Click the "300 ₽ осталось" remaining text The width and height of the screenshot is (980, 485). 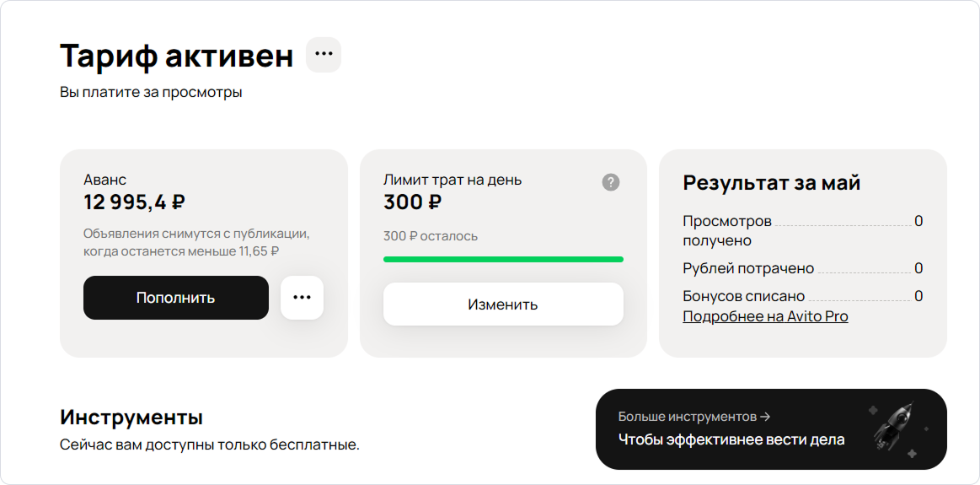coord(431,236)
